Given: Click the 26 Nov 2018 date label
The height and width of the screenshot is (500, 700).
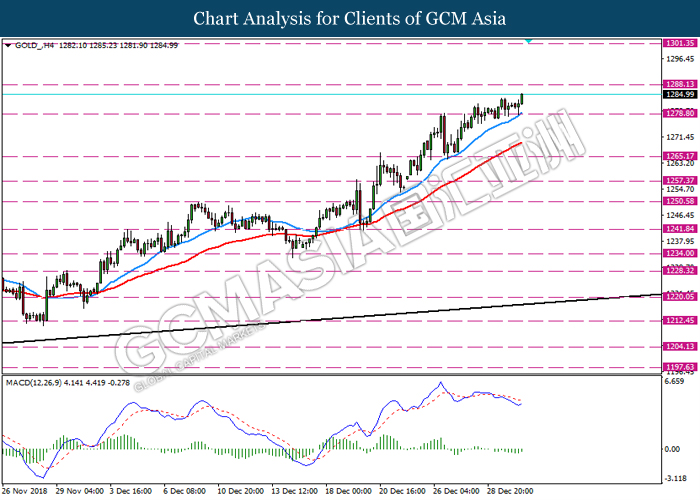Looking at the screenshot, I should coord(24,491).
